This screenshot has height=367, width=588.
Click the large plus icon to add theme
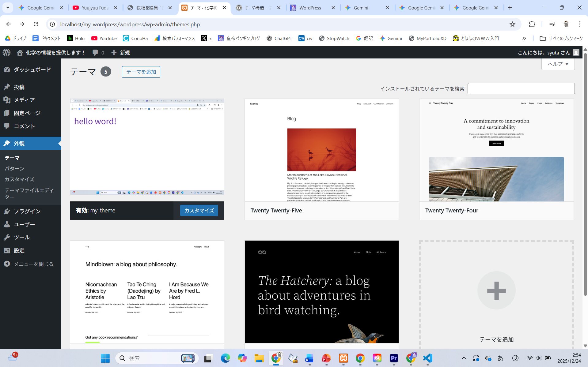(496, 290)
